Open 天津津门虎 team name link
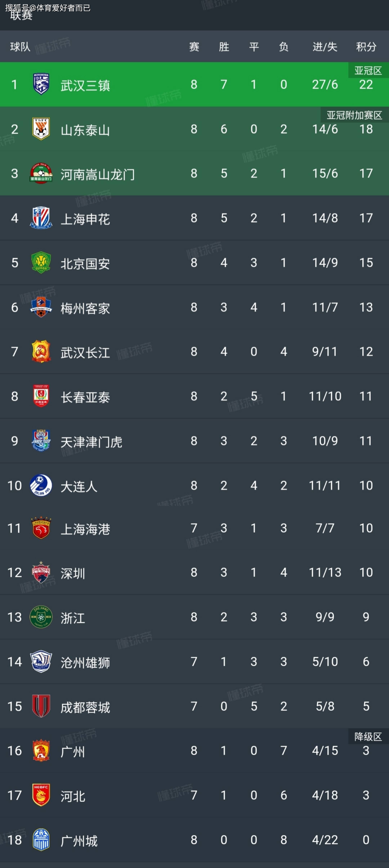 [x=91, y=441]
